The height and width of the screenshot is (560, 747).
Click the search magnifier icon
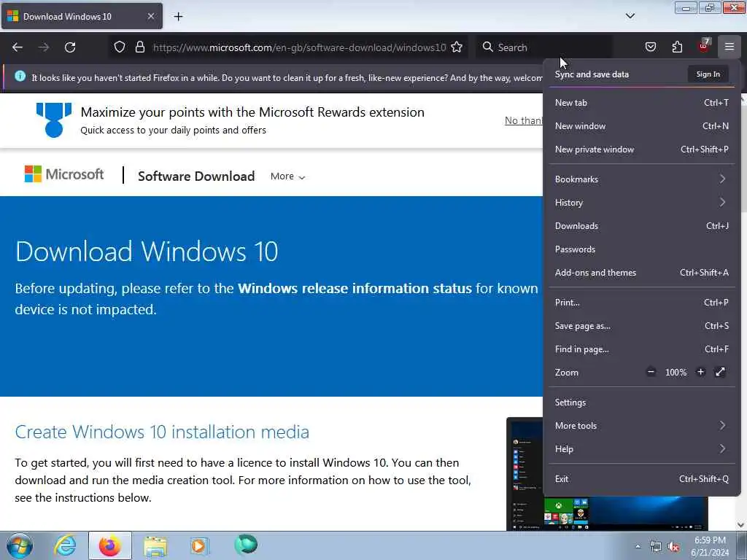pyautogui.click(x=487, y=47)
